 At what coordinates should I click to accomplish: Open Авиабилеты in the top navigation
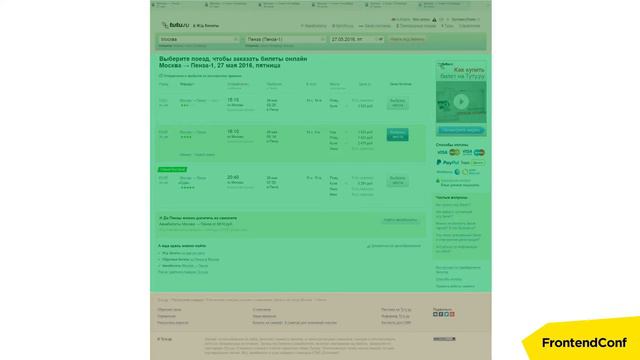pyautogui.click(x=314, y=26)
